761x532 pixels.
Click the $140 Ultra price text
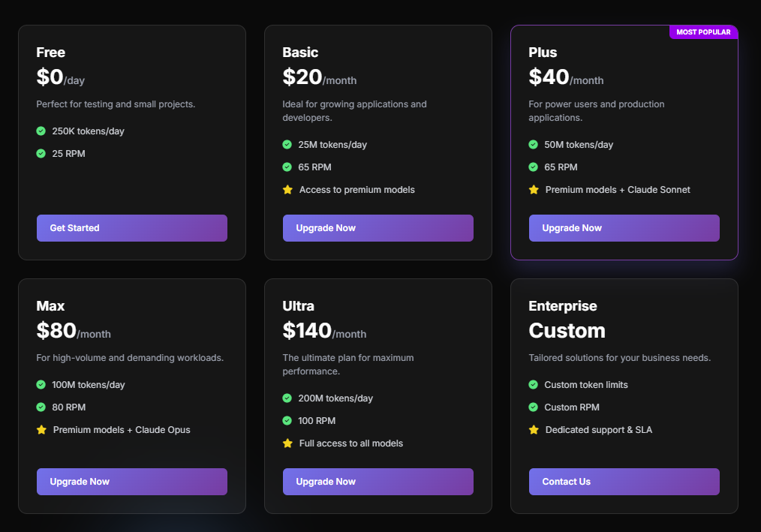coord(307,331)
